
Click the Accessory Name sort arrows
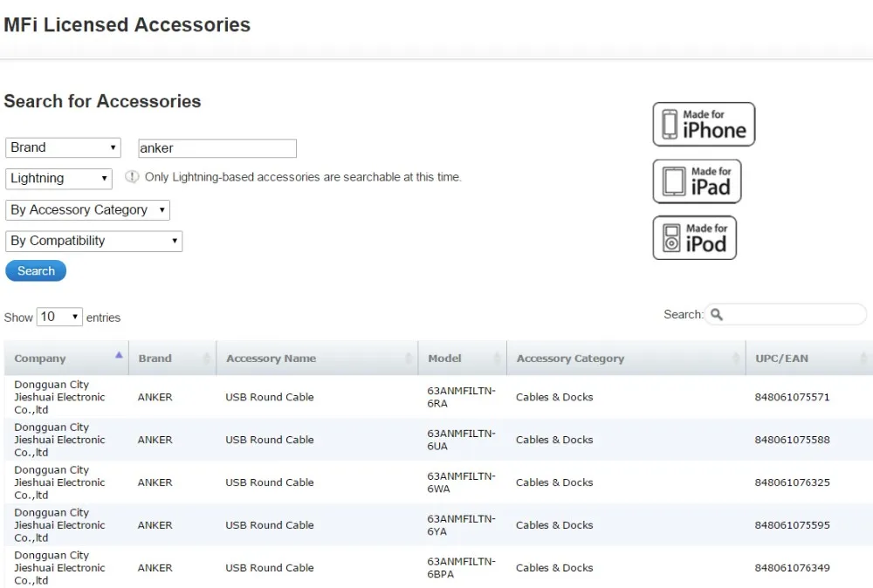tap(408, 359)
